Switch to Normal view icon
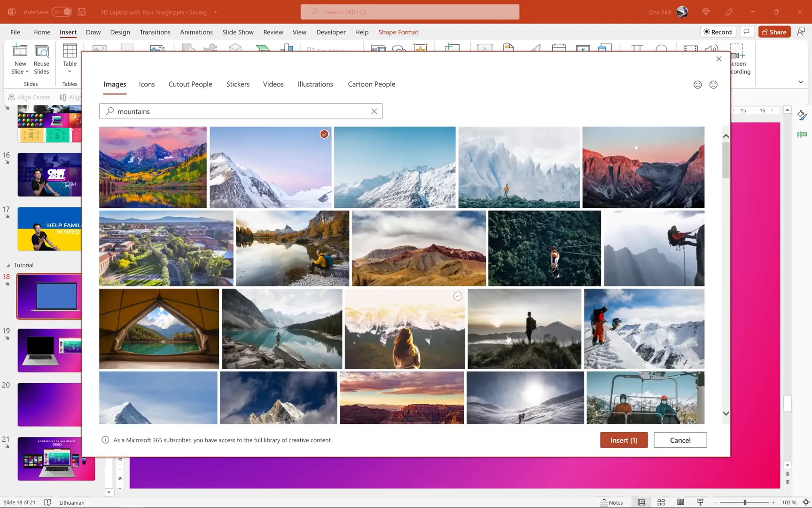 (x=641, y=502)
